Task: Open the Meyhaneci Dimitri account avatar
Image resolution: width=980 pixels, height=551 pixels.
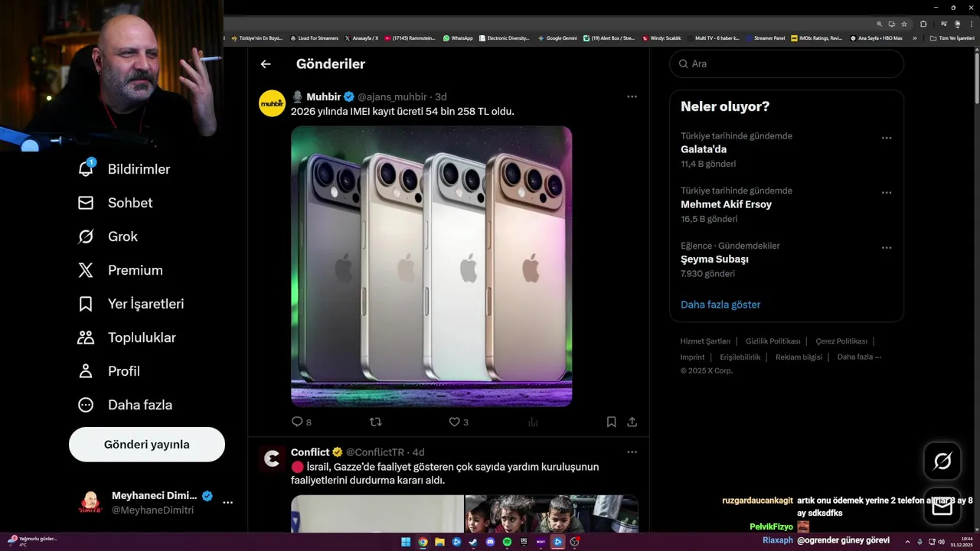Action: point(91,503)
